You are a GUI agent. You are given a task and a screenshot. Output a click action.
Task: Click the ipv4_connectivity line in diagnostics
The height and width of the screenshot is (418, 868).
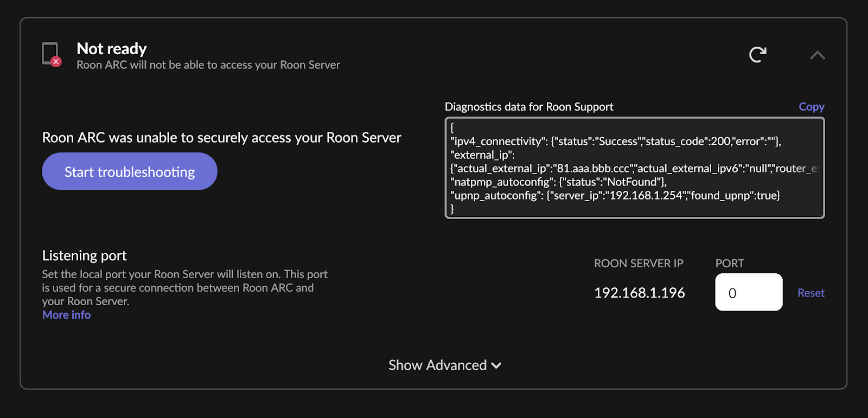[615, 142]
